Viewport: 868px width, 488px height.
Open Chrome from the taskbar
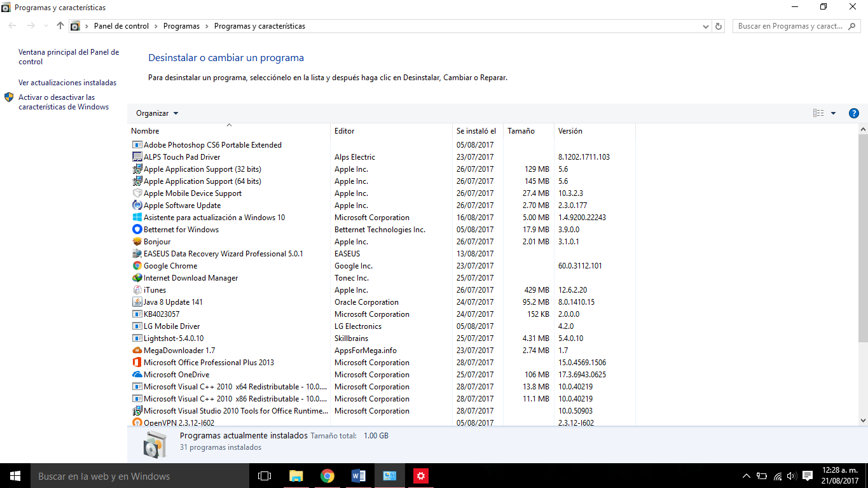327,476
